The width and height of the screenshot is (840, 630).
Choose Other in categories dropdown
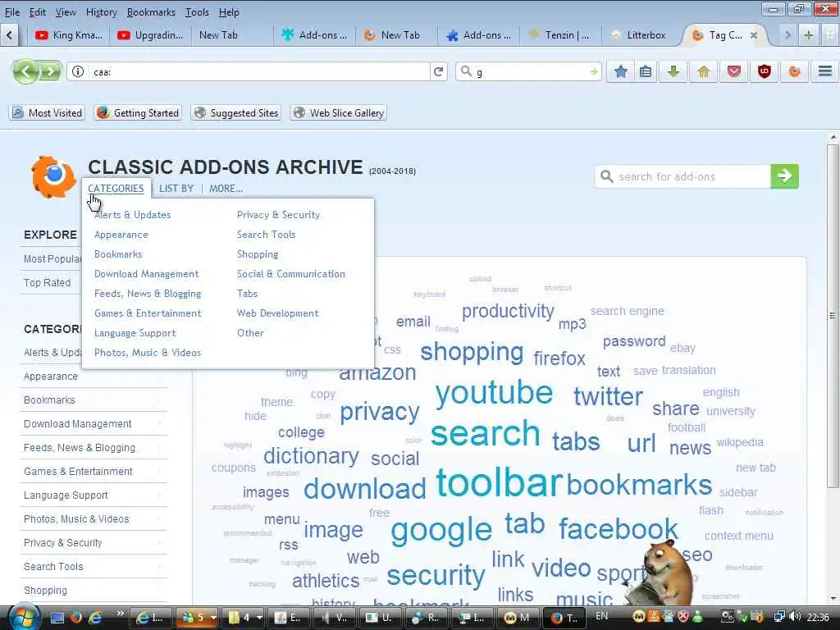pos(250,333)
